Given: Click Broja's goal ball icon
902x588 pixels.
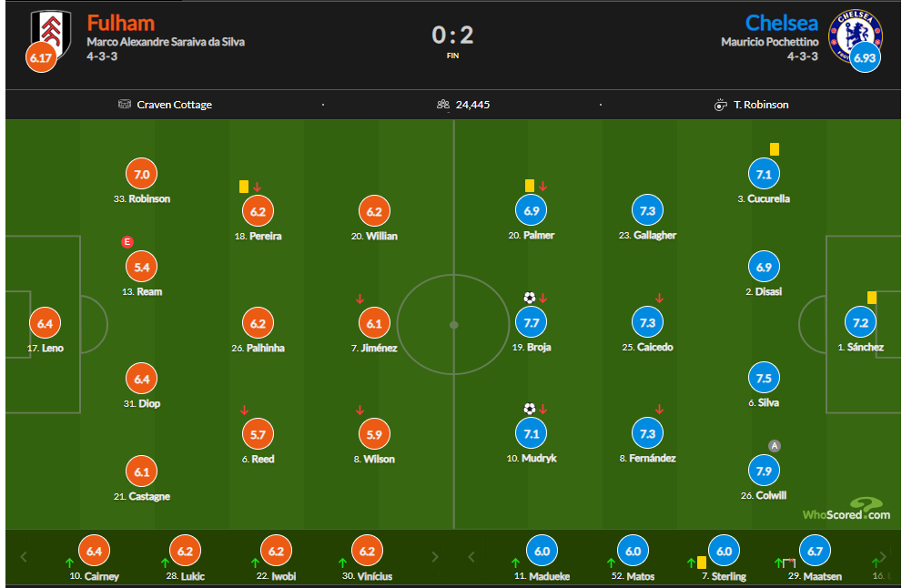Looking at the screenshot, I should pos(529,298).
